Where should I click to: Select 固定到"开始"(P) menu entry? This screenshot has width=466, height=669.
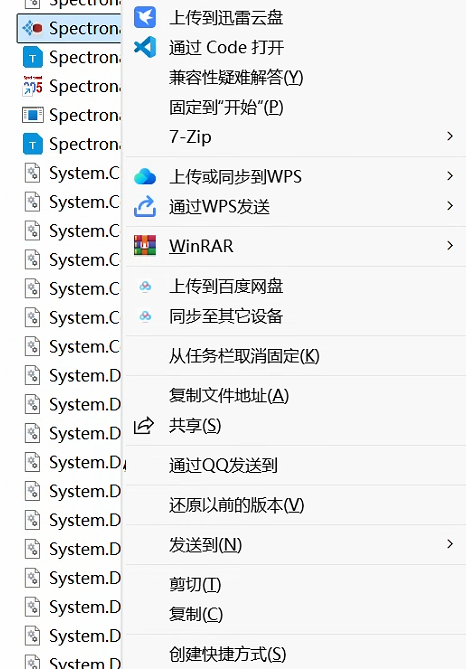[226, 107]
